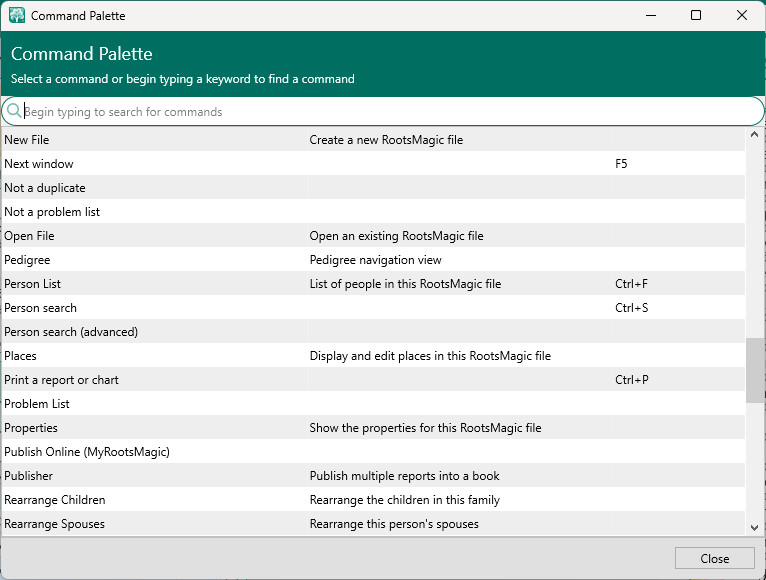Screen dimensions: 766x580
Task: Select the Places command
Action: point(21,356)
